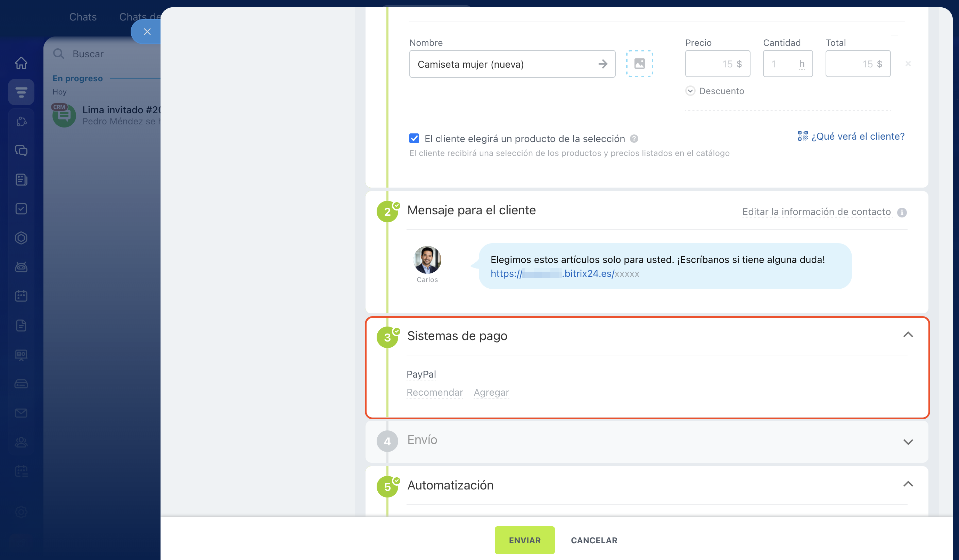Image resolution: width=959 pixels, height=560 pixels.
Task: Click the CANCELAR button
Action: click(x=594, y=540)
